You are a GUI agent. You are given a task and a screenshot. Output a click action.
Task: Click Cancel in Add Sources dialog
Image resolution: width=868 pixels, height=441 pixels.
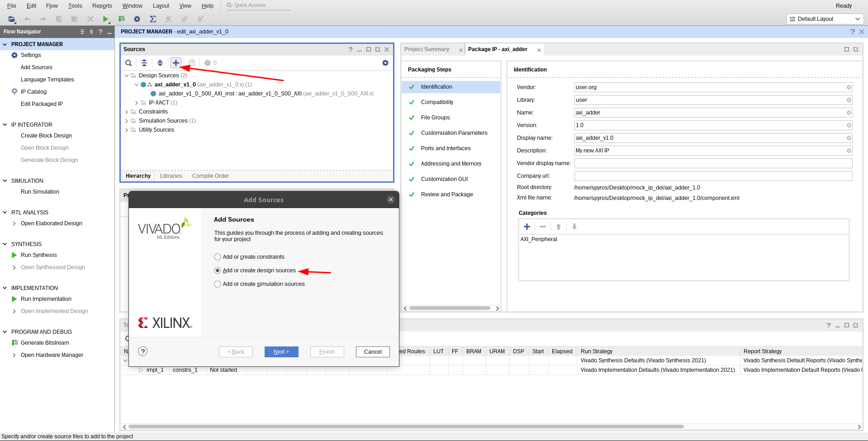coord(373,352)
